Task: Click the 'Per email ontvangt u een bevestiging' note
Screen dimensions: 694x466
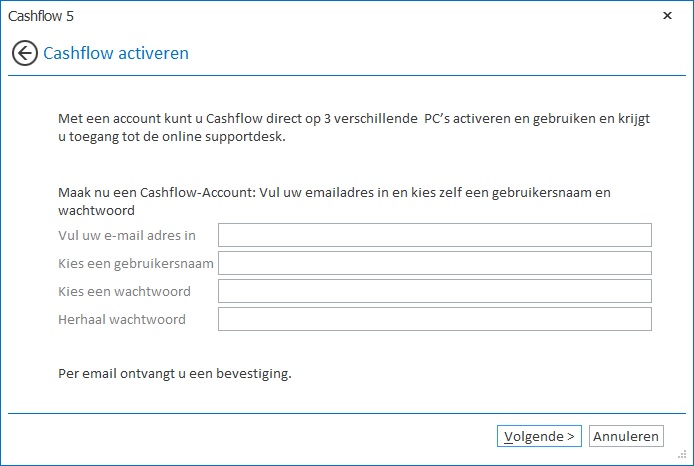Action: click(175, 374)
